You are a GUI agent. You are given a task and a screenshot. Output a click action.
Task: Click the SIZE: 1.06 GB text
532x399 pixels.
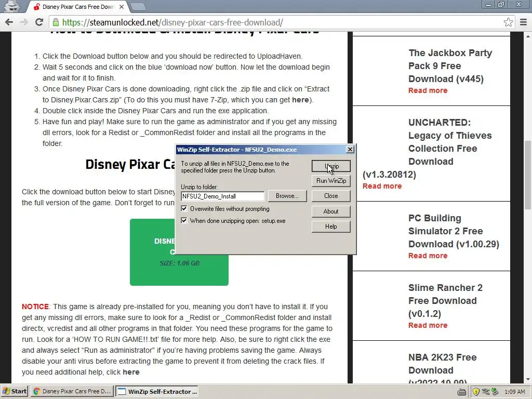coord(179,263)
